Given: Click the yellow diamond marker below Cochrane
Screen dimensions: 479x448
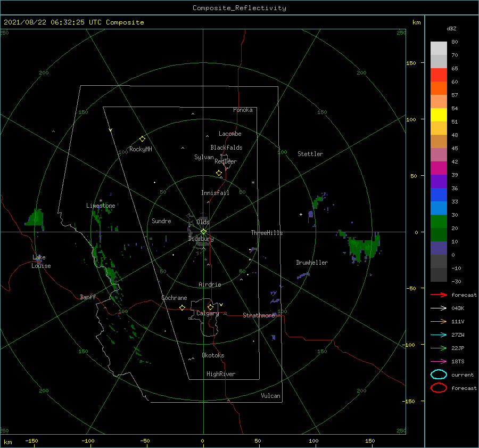Looking at the screenshot, I should pyautogui.click(x=182, y=308).
